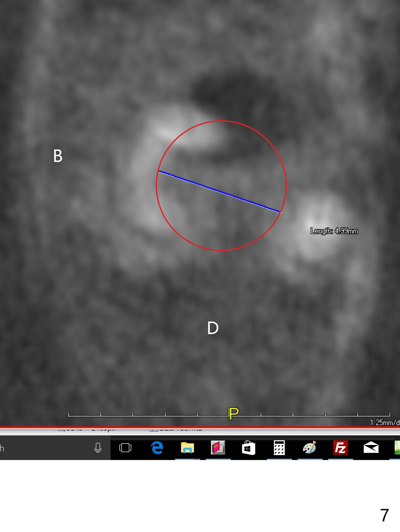Click the 'Length: 4.99mm' measurement label

point(334,231)
